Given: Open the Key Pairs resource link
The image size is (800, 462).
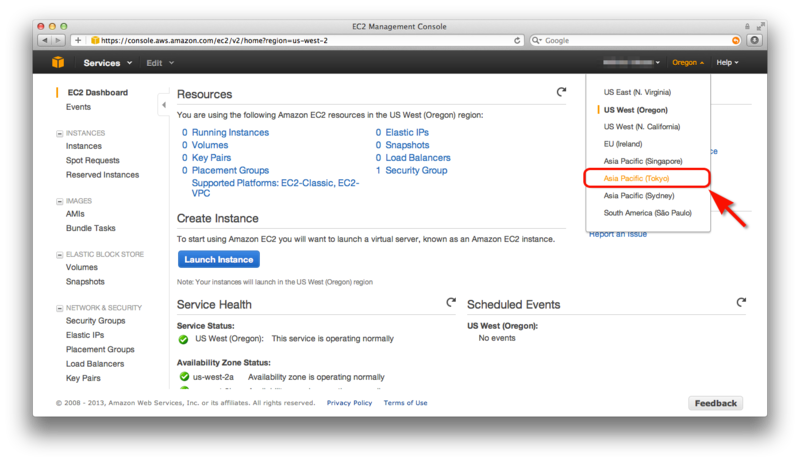Looking at the screenshot, I should point(211,158).
